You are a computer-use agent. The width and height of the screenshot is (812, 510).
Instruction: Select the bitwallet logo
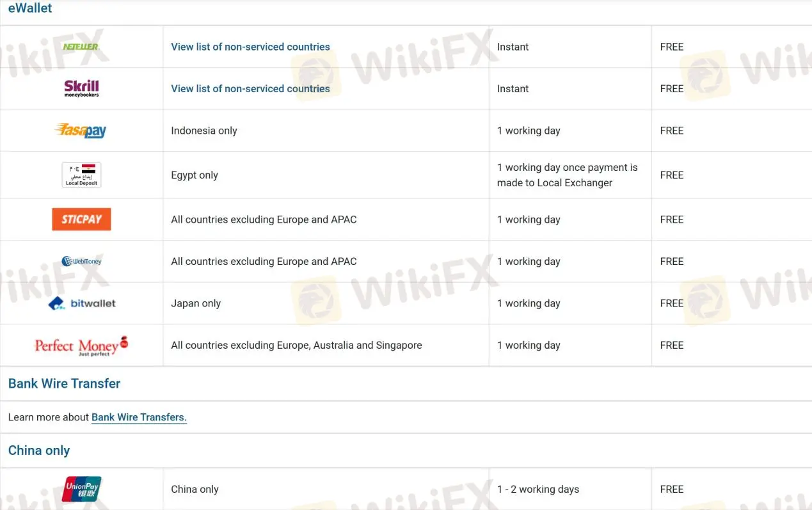[82, 303]
